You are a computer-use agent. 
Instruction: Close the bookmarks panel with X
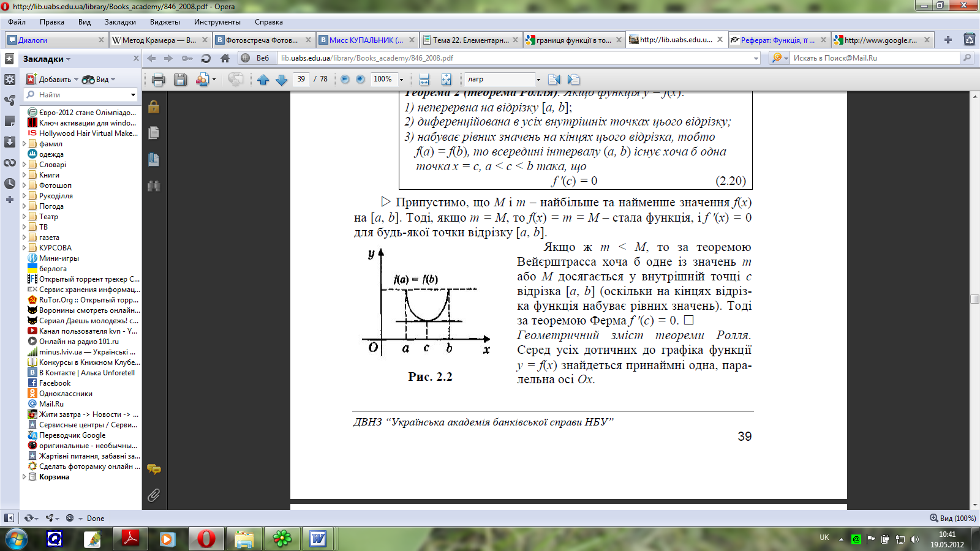point(136,58)
